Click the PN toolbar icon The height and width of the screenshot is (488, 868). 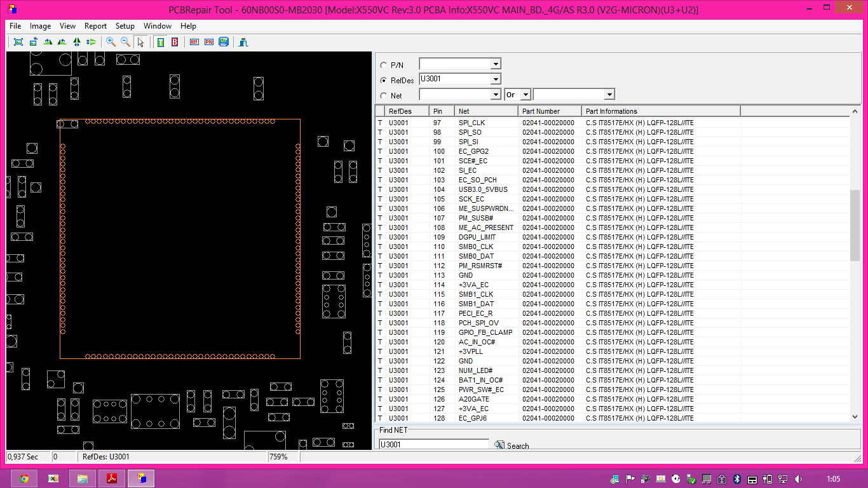(x=209, y=42)
